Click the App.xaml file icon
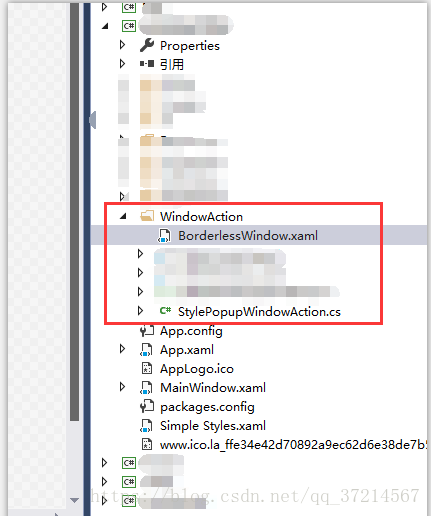This screenshot has width=431, height=516. point(147,350)
